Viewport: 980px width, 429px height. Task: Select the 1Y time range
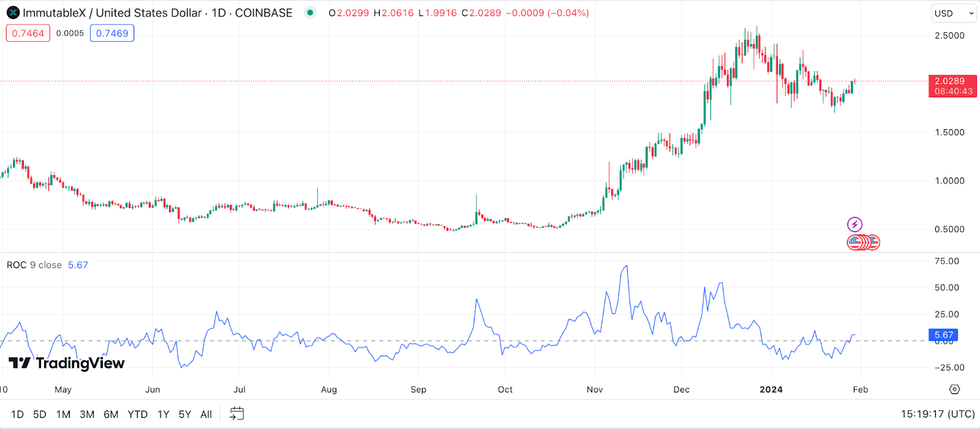(x=163, y=414)
